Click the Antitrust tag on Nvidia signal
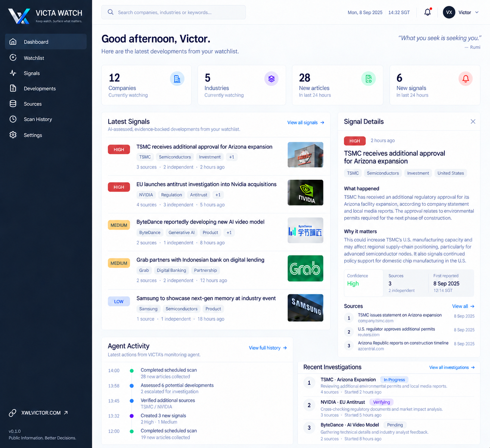 198,195
